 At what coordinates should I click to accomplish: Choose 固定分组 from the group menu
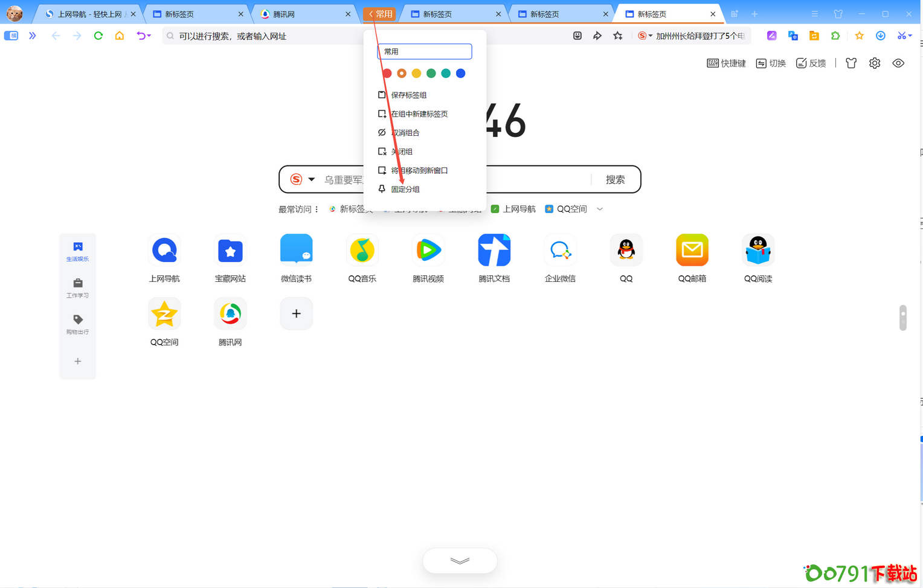(405, 190)
